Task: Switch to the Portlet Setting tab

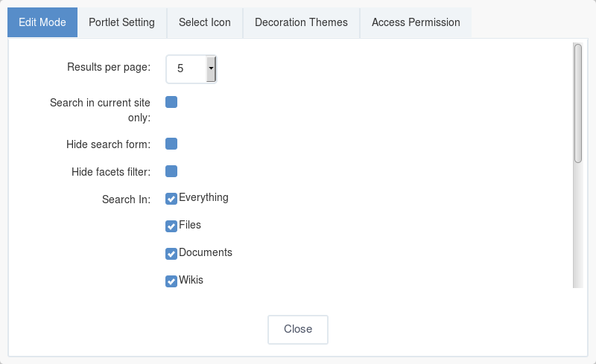Action: point(121,22)
